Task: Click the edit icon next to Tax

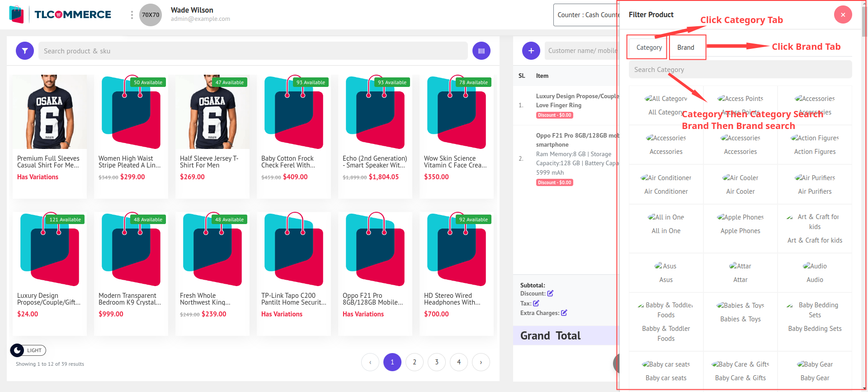Action: 536,303
